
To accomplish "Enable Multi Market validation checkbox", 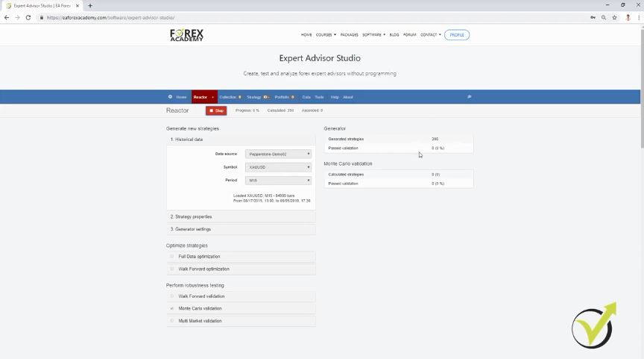I will (x=171, y=321).
